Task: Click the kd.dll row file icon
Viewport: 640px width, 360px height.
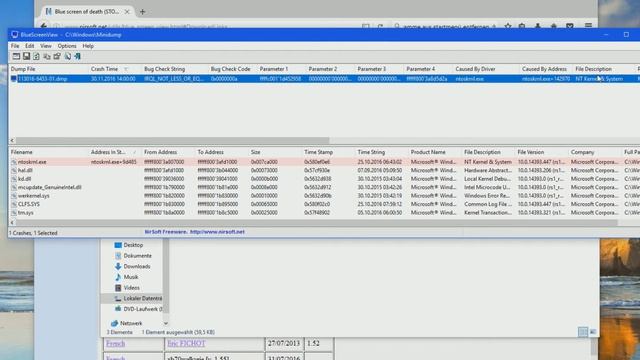Action: pos(14,179)
